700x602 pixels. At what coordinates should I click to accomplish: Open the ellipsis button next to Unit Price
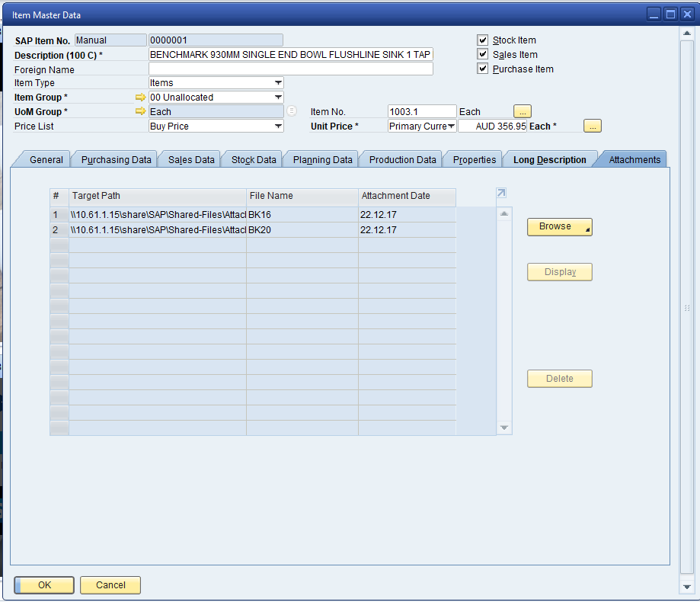[592, 126]
